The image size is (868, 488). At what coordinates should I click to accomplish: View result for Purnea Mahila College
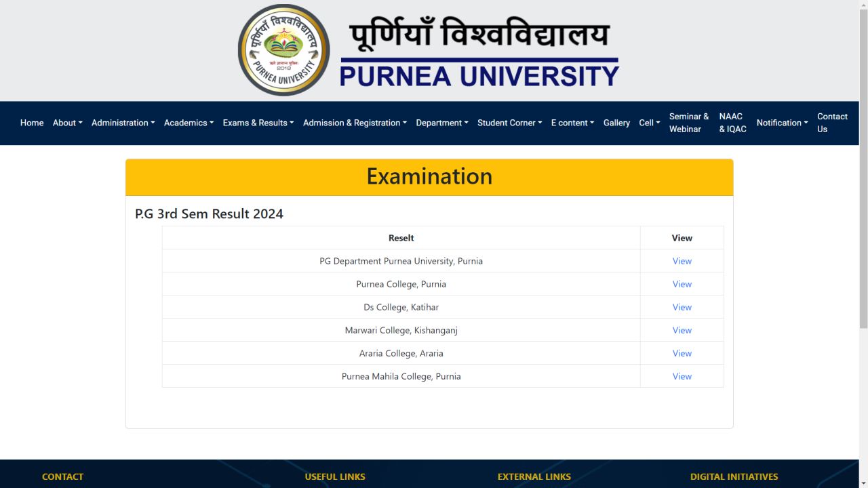point(682,376)
